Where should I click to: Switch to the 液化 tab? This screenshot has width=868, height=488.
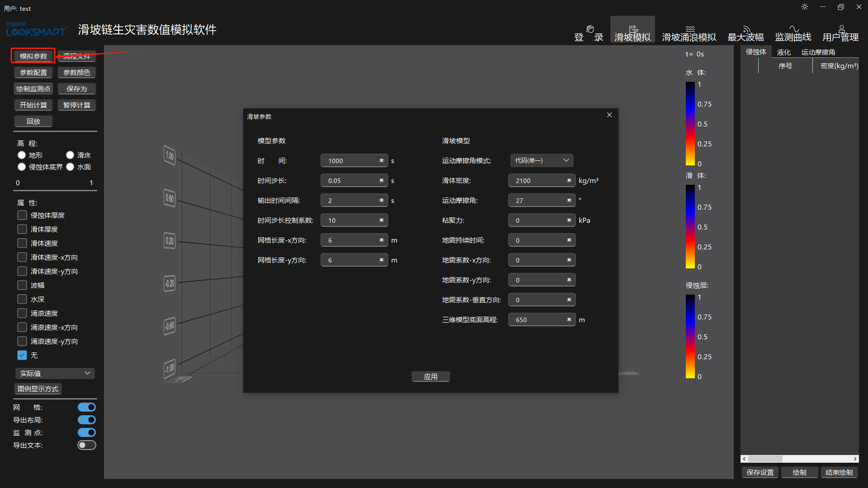coord(783,52)
